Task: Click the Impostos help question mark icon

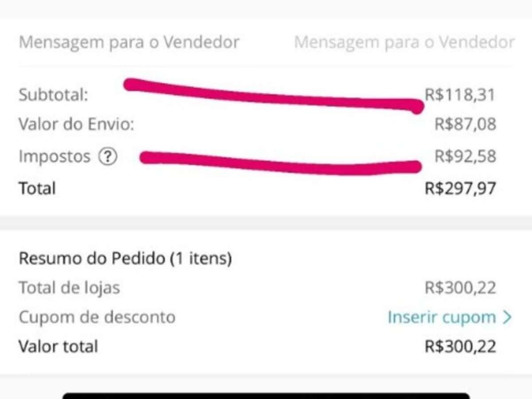Action: 108,156
